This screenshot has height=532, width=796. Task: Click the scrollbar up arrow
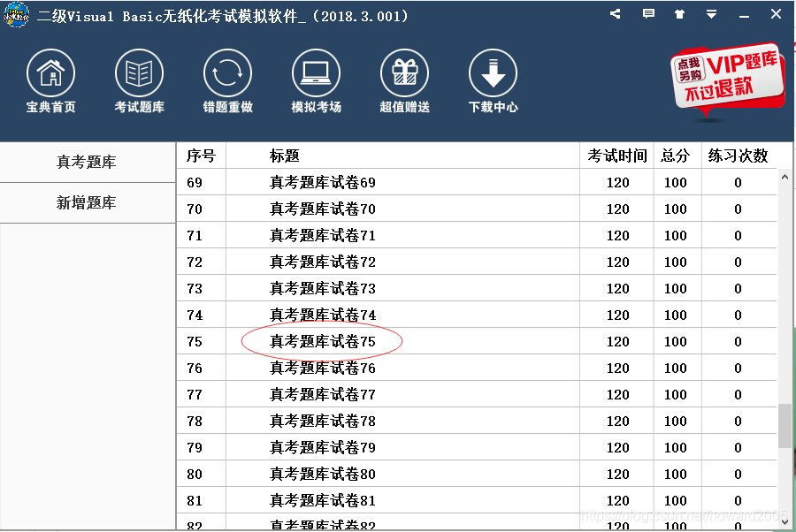pos(785,177)
